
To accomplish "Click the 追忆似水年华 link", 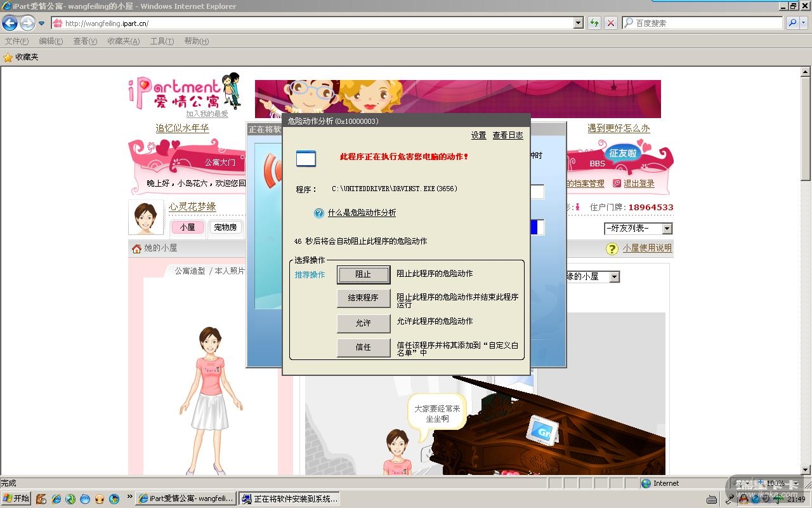I will (x=182, y=128).
